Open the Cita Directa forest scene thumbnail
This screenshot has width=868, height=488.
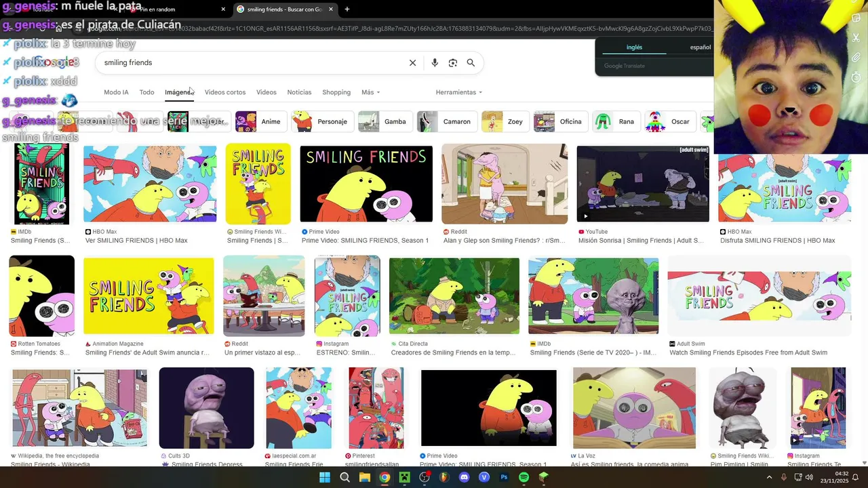(454, 296)
